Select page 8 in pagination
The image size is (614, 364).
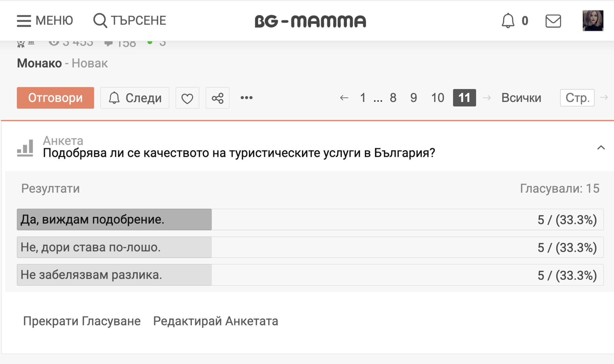point(393,98)
